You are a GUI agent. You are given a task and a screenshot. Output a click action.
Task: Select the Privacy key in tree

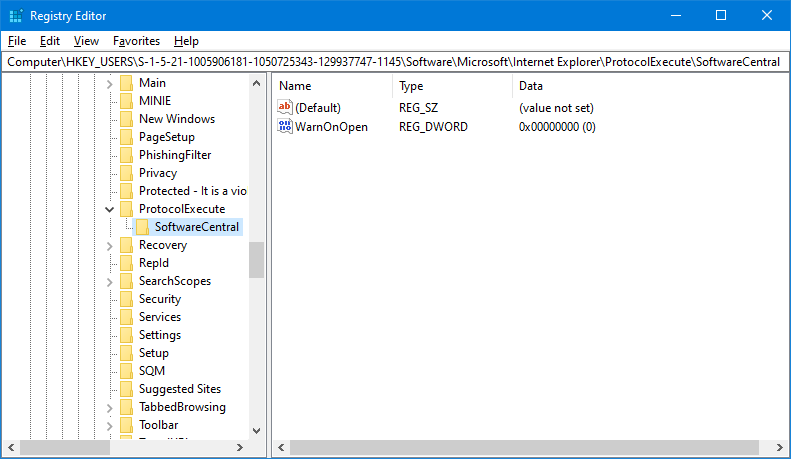158,173
